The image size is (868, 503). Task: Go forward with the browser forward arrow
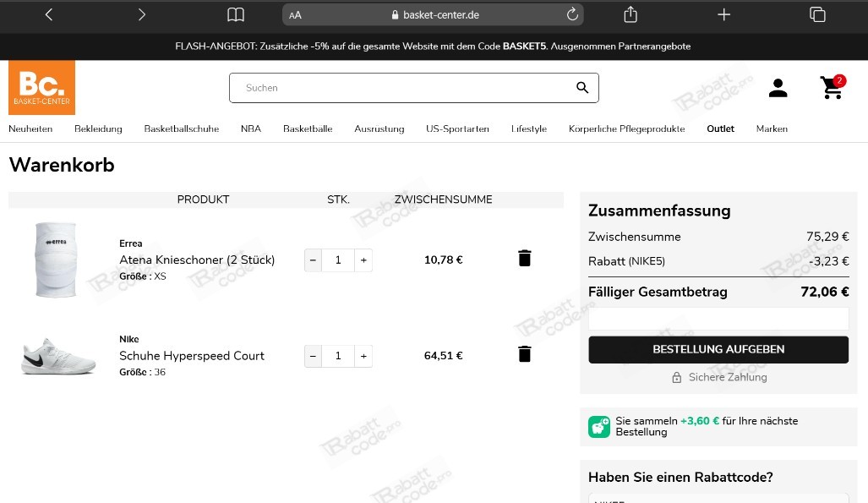[x=142, y=15]
